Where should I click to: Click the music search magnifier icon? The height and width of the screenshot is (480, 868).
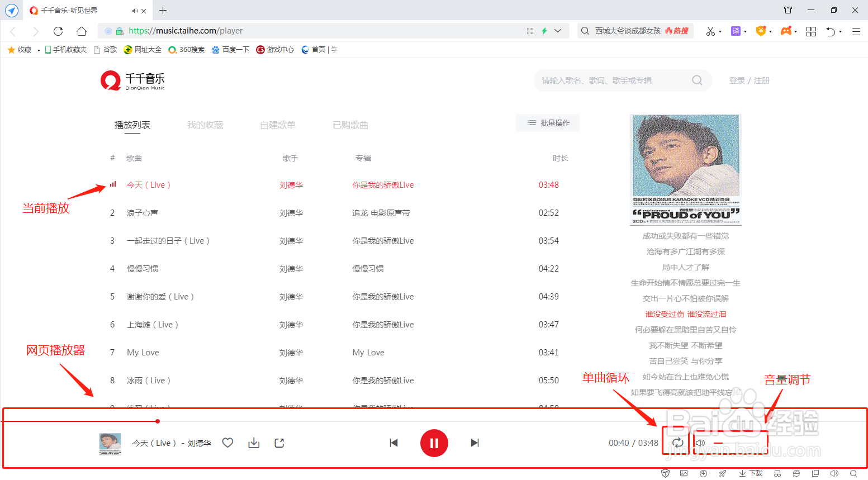[x=697, y=80]
